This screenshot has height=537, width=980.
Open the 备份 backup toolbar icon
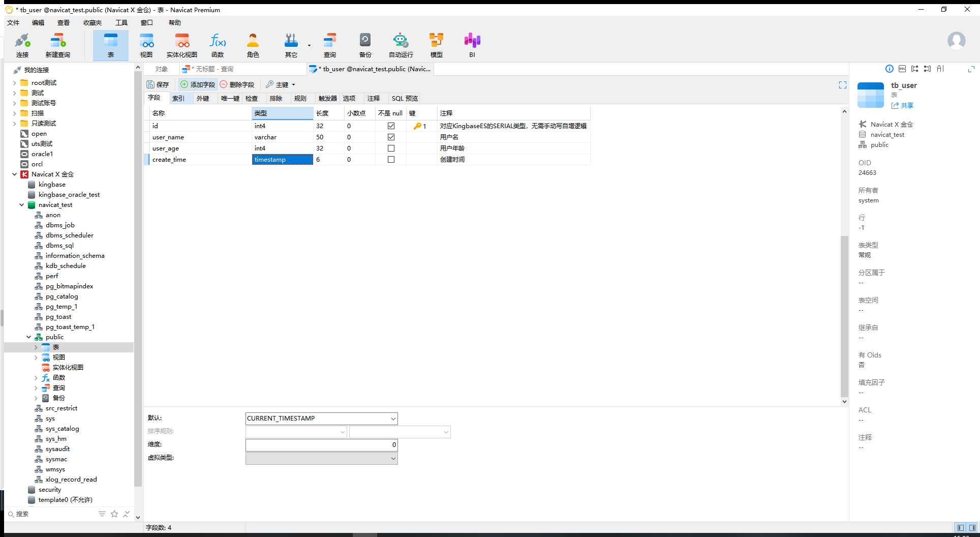pyautogui.click(x=365, y=45)
